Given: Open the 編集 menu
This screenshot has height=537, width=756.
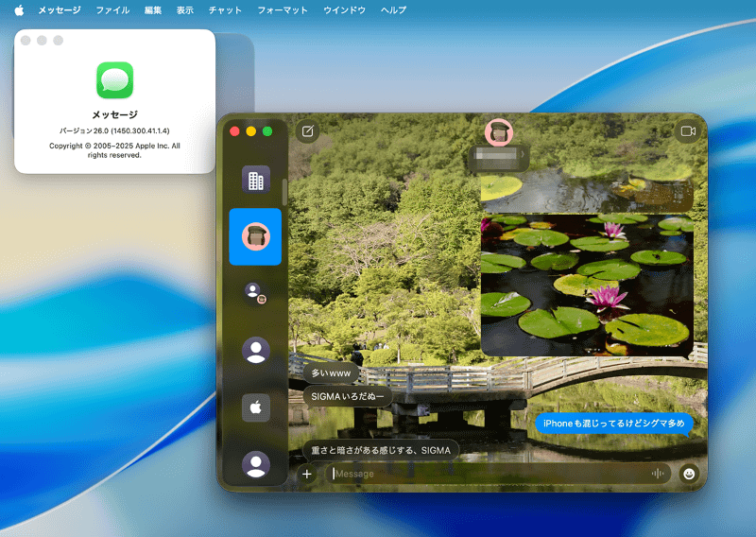Looking at the screenshot, I should (153, 10).
